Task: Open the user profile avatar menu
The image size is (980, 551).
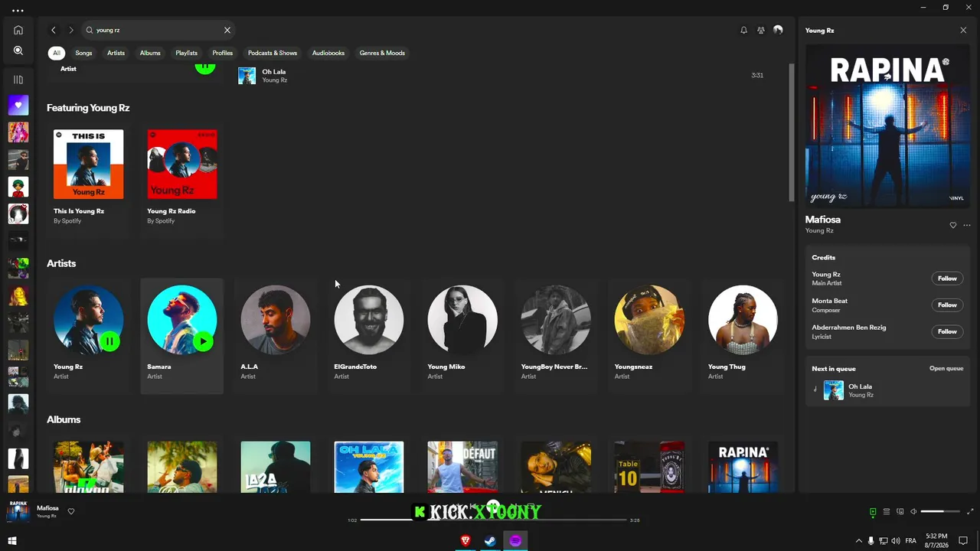Action: (x=778, y=30)
